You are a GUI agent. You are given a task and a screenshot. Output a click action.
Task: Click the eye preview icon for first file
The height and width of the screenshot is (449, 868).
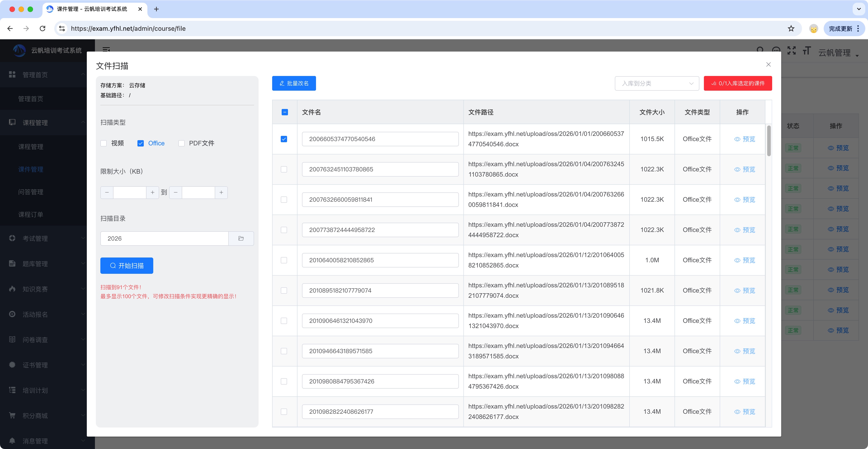(737, 139)
